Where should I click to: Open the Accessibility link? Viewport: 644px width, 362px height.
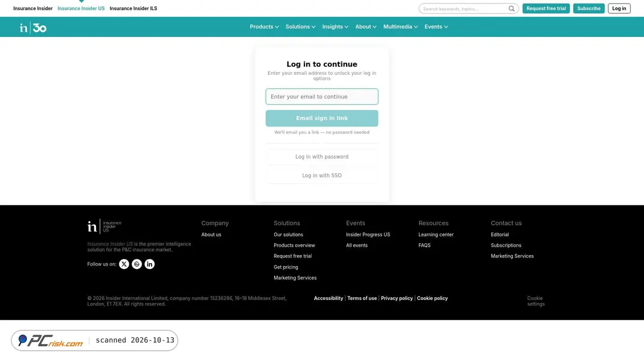point(328,298)
